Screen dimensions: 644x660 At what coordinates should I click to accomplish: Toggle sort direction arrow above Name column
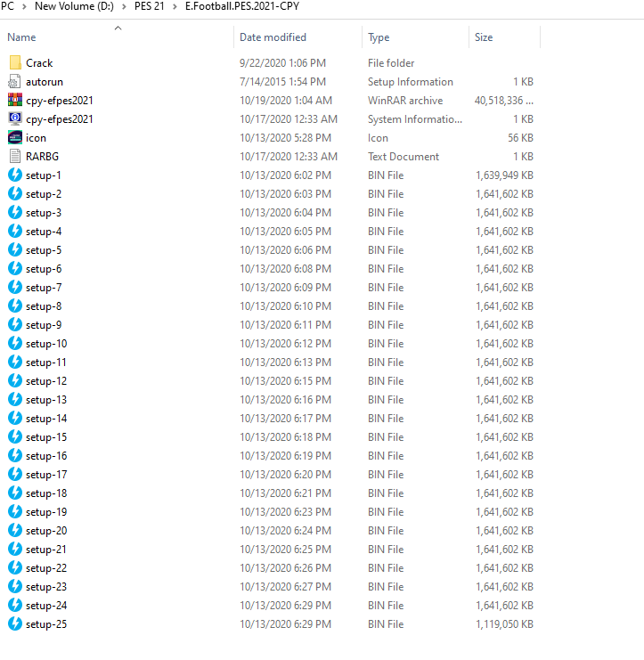(118, 28)
